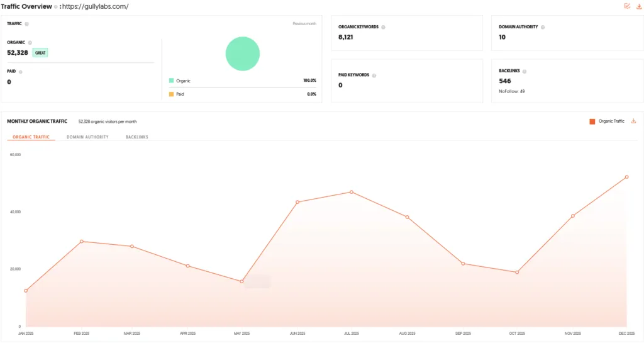Click the info icon beside PAID KEYWORDS
The image size is (644, 343).
pyautogui.click(x=374, y=76)
